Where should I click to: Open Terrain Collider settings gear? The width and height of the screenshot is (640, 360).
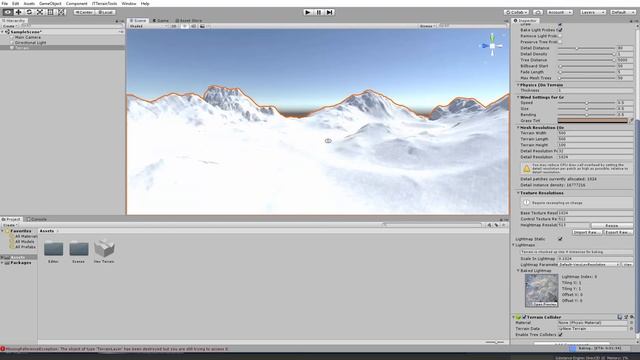click(x=631, y=317)
